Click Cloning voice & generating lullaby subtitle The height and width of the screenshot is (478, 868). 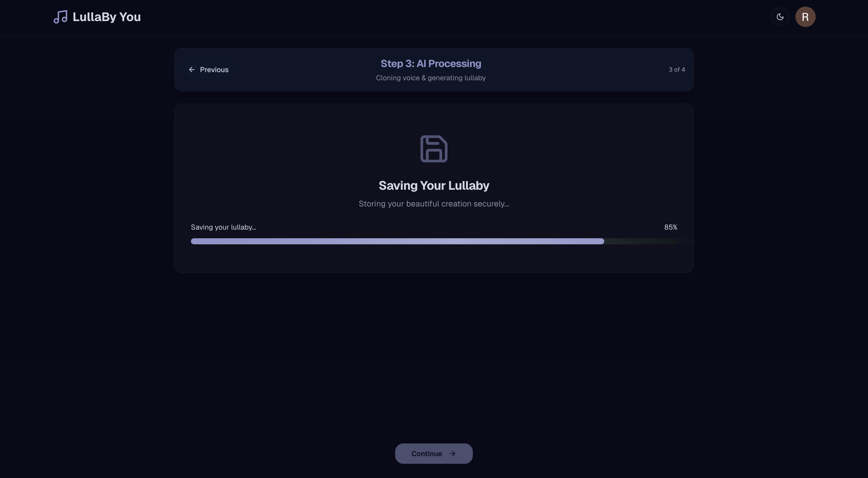[431, 78]
